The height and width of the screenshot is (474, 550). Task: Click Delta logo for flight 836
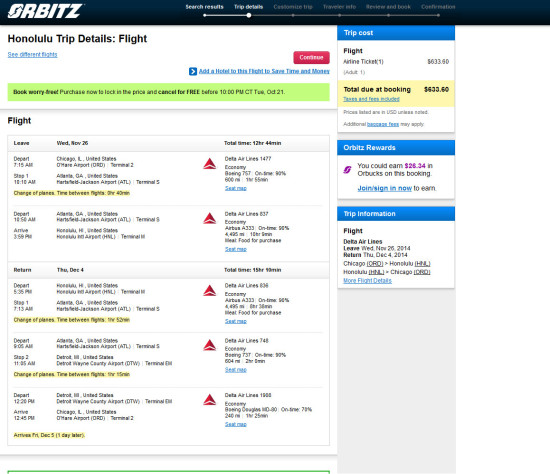pyautogui.click(x=210, y=291)
